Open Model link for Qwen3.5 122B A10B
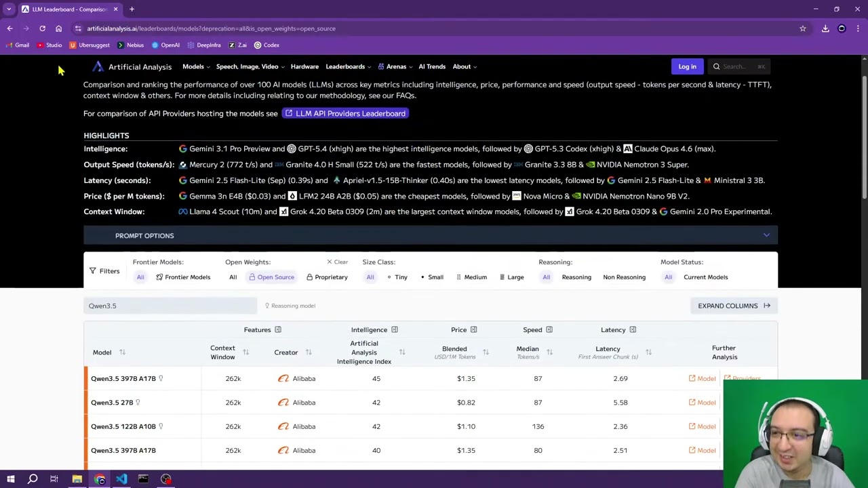The height and width of the screenshot is (488, 868). [702, 426]
